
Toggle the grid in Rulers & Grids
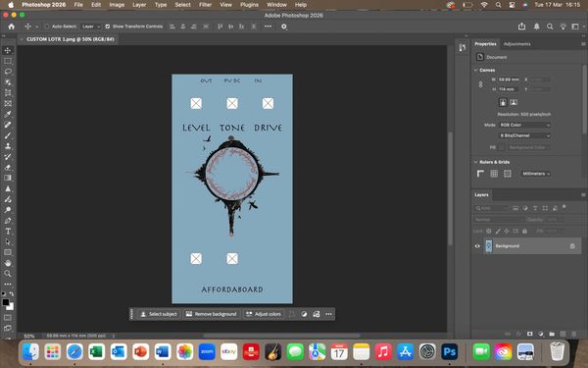pyautogui.click(x=494, y=174)
